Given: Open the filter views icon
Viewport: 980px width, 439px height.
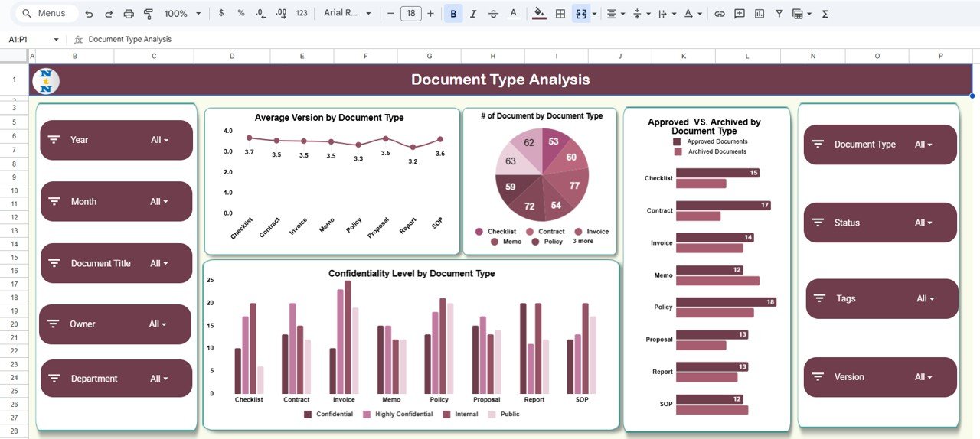Looking at the screenshot, I should [798, 14].
